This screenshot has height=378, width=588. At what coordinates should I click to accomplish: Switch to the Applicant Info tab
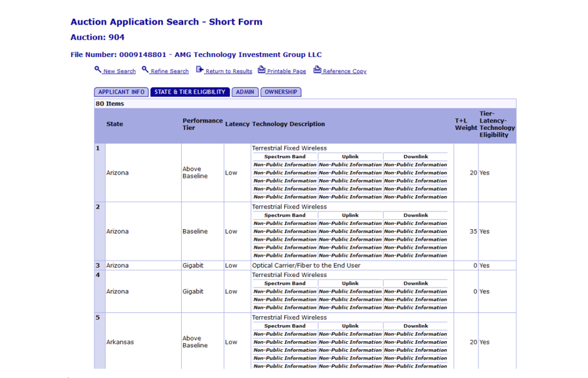click(121, 92)
